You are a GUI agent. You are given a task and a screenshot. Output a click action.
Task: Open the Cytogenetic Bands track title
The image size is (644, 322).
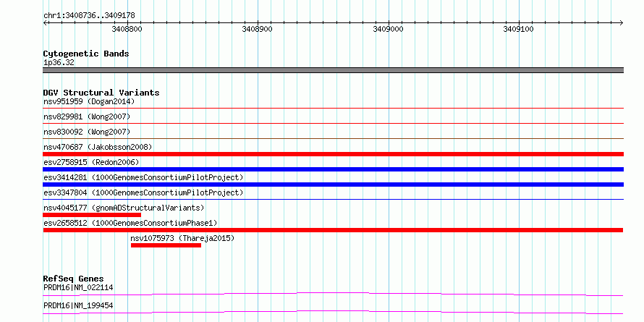(x=86, y=54)
